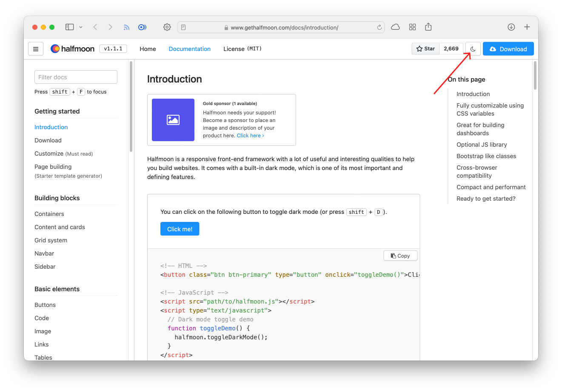
Task: Jump to Ready to get started? section
Action: (x=486, y=199)
